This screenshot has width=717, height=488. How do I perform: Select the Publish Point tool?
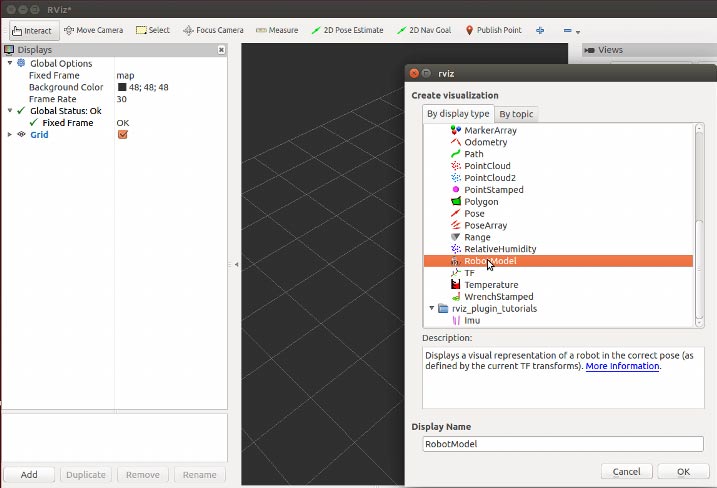(x=493, y=30)
